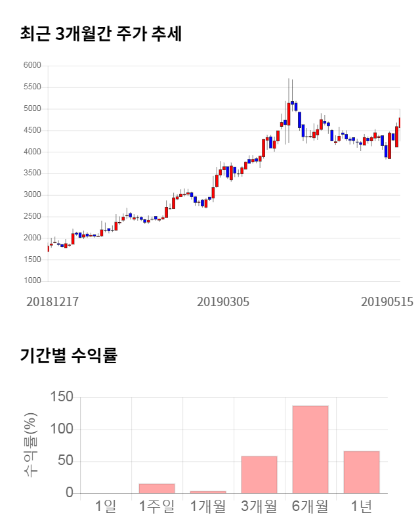Click the 1000 price axis label

(32, 281)
